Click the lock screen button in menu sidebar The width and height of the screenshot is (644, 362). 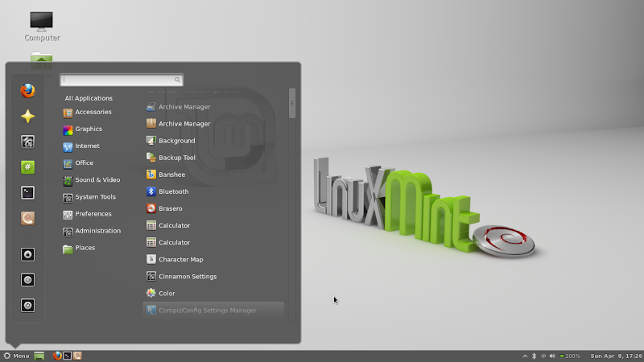pos(27,254)
